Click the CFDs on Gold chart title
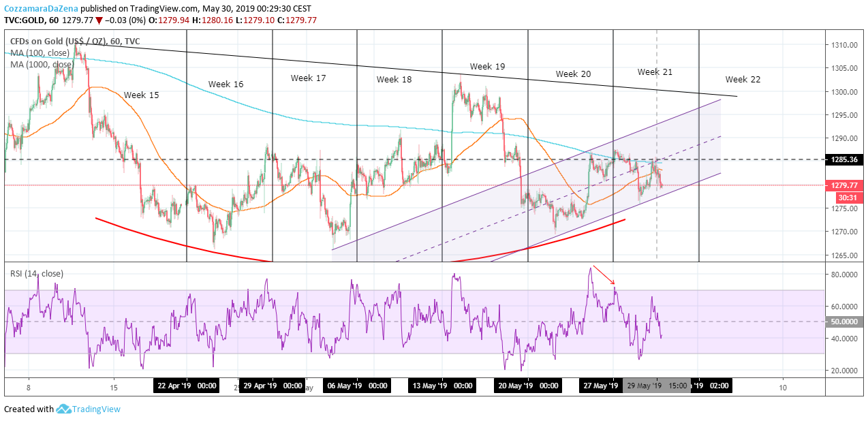The height and width of the screenshot is (421, 868). point(75,42)
